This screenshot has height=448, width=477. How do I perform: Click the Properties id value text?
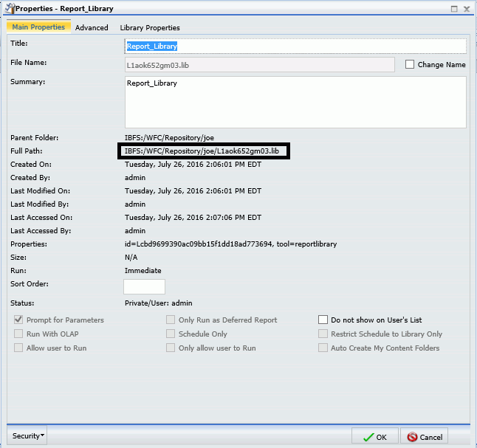pyautogui.click(x=230, y=244)
